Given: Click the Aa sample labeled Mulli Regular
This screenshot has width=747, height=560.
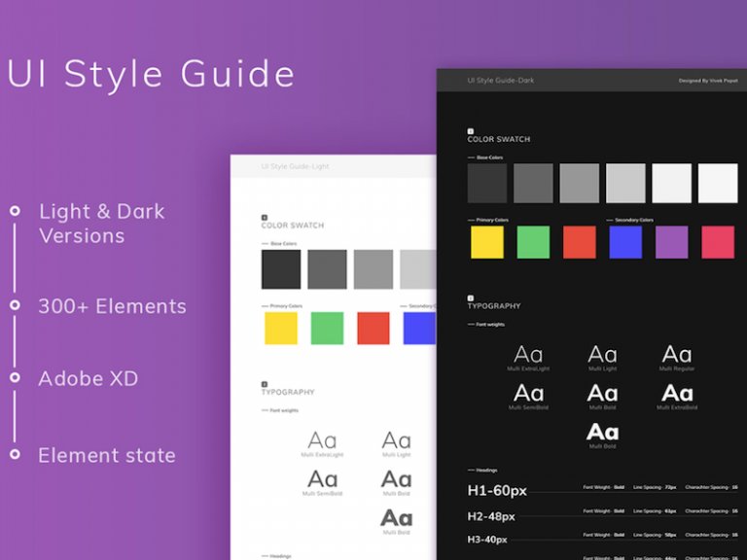Looking at the screenshot, I should (x=677, y=355).
